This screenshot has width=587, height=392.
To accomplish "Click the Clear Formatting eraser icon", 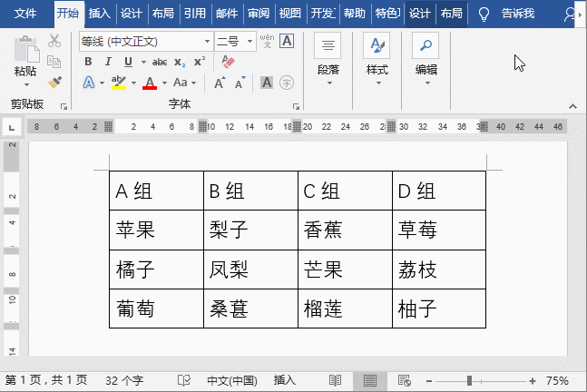I will [x=228, y=62].
